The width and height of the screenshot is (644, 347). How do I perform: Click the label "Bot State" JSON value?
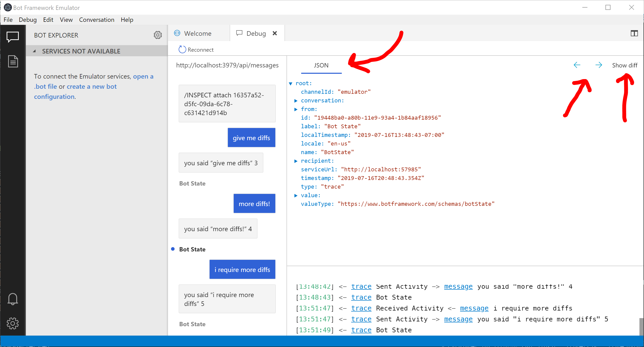[342, 126]
